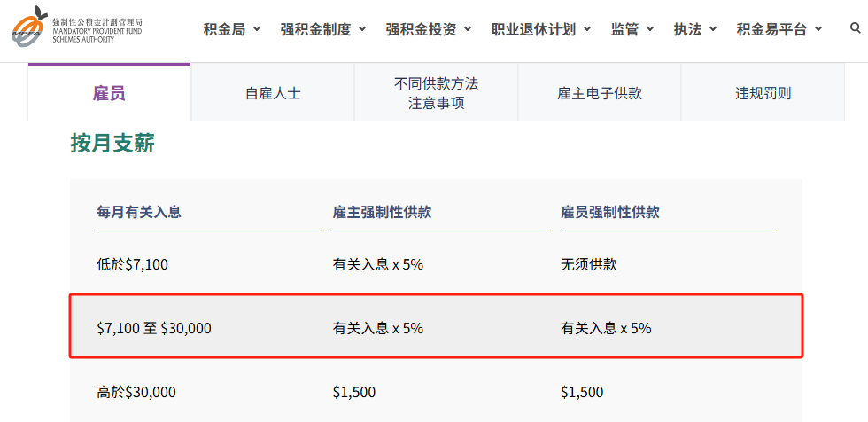Viewport: 868px width, 422px height.
Task: Switch to the 雇员 tab
Action: pos(109,93)
